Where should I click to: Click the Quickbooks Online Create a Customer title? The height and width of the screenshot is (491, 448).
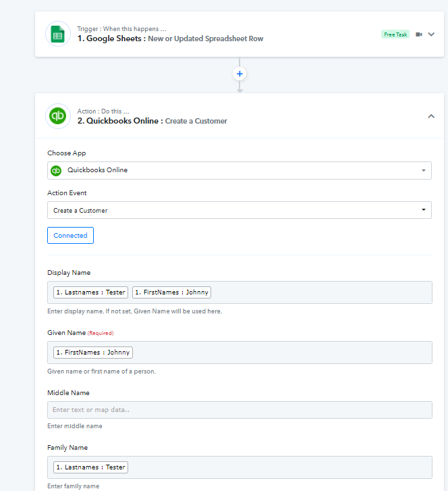(x=152, y=121)
